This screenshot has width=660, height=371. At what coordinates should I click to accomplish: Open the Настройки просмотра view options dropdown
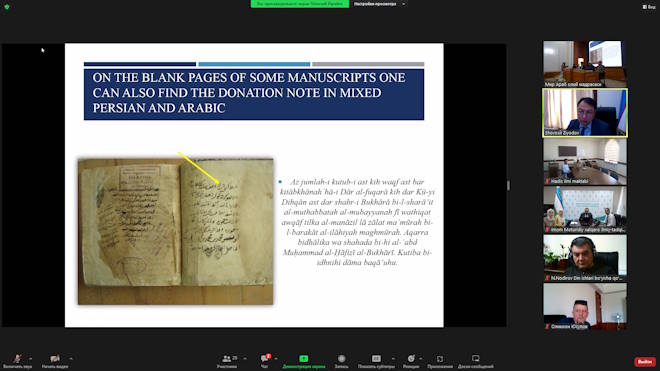tap(380, 4)
